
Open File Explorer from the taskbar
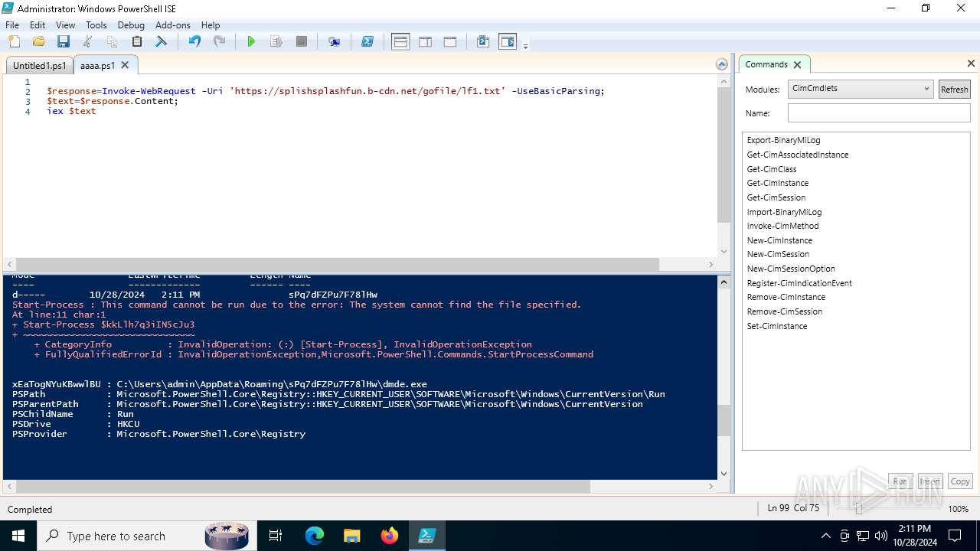352,536
